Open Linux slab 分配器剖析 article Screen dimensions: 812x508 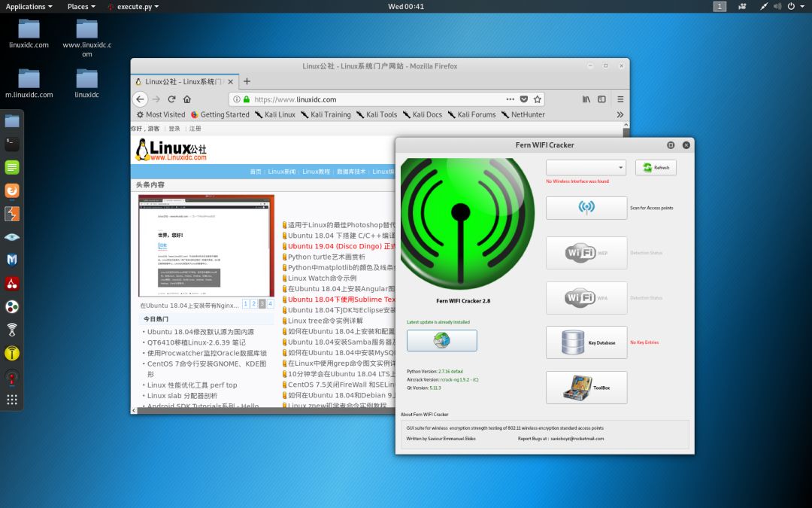[x=182, y=396]
